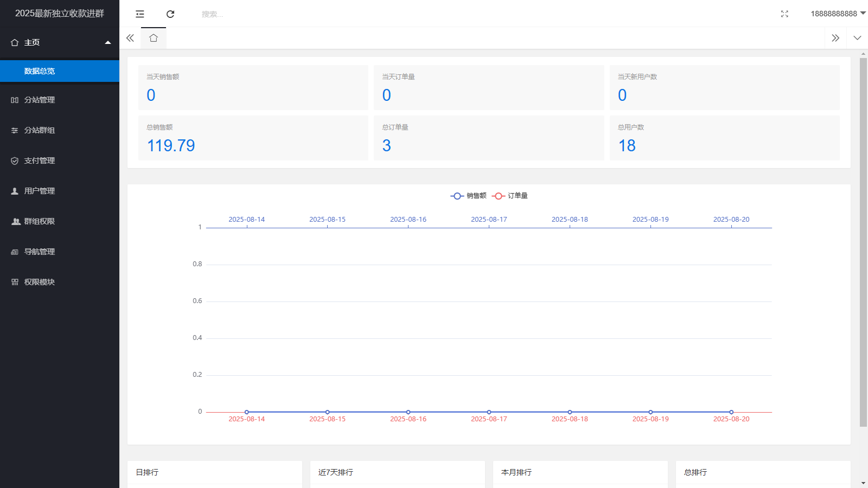Open the 18888888888 account dropdown
Screen dimensions: 868x488
click(x=838, y=14)
